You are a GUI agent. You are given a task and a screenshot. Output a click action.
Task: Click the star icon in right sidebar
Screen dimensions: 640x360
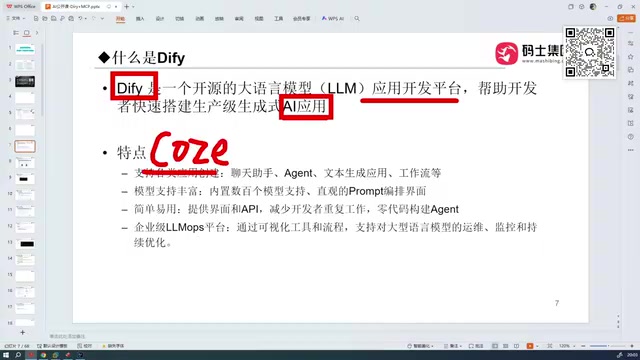click(x=631, y=56)
